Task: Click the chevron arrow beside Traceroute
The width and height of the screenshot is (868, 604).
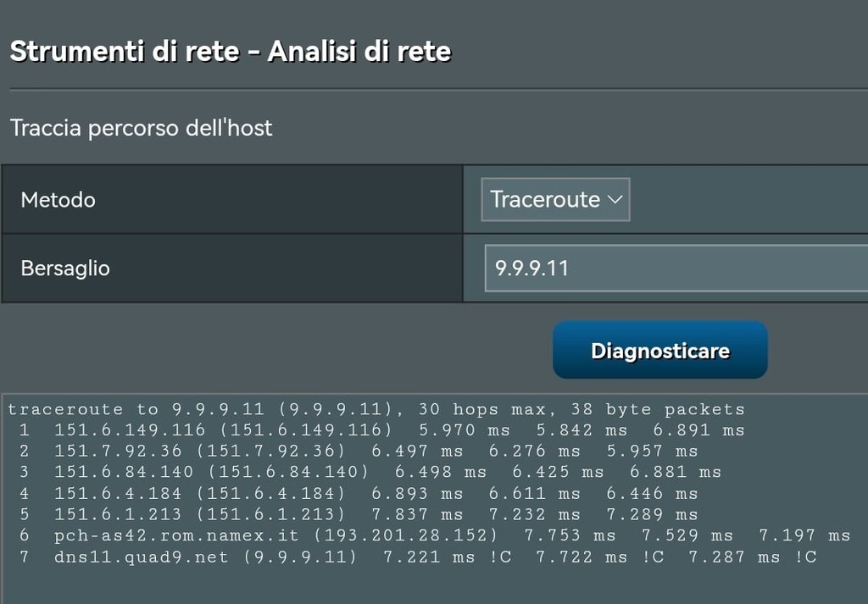Action: coord(616,200)
